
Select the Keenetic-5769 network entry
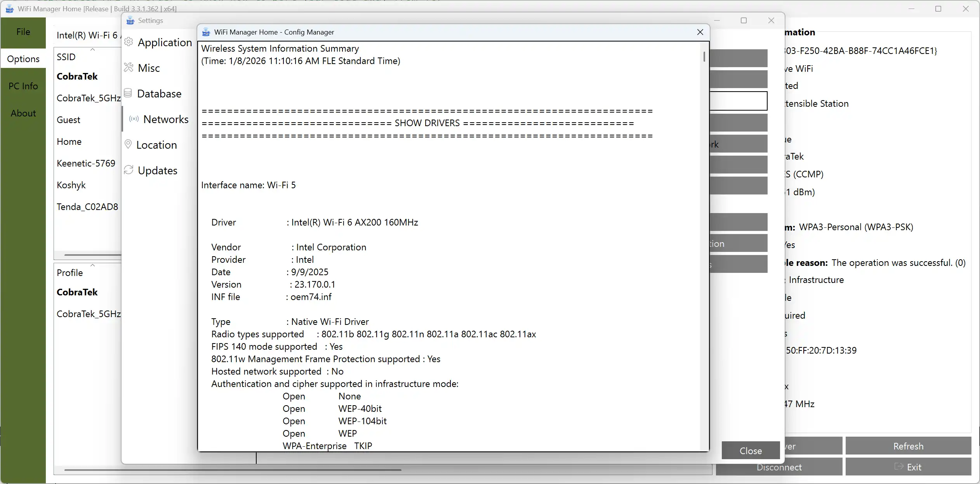click(86, 163)
